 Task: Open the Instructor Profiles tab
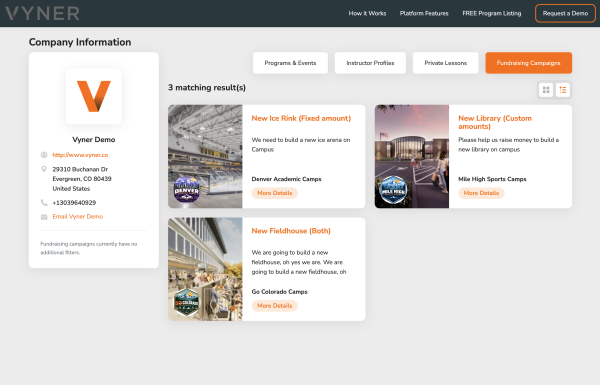point(370,63)
